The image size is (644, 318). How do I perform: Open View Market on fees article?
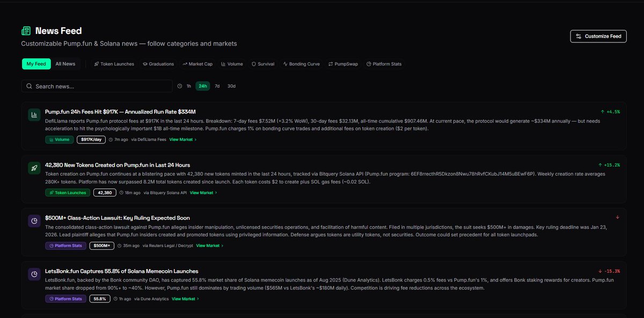coord(183,140)
